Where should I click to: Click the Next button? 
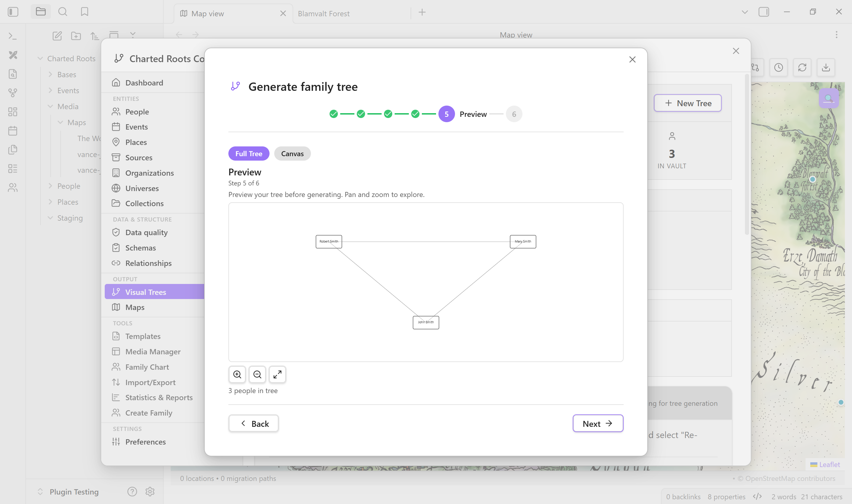click(x=598, y=424)
